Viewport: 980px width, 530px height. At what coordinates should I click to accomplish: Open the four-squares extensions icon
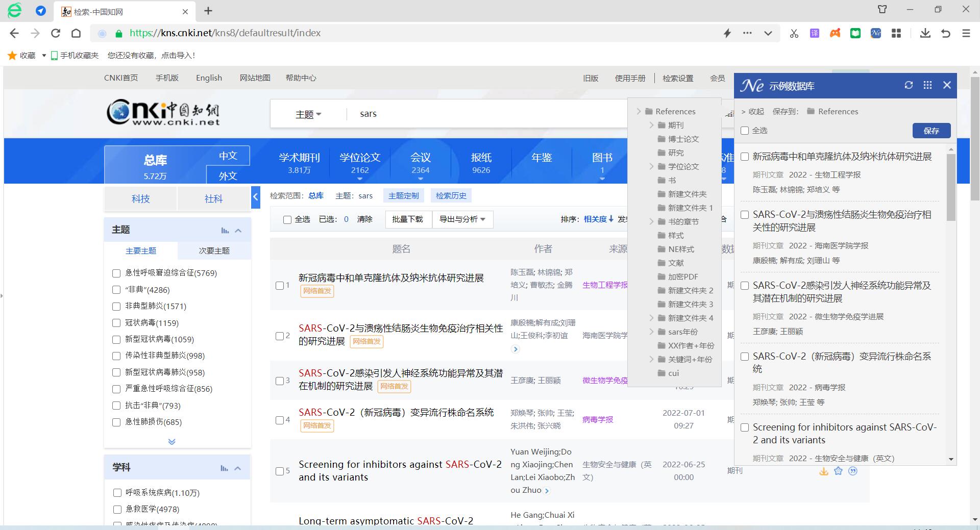896,33
